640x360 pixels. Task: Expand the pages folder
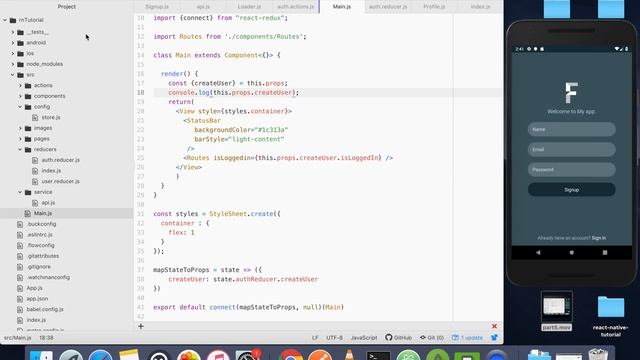point(20,139)
